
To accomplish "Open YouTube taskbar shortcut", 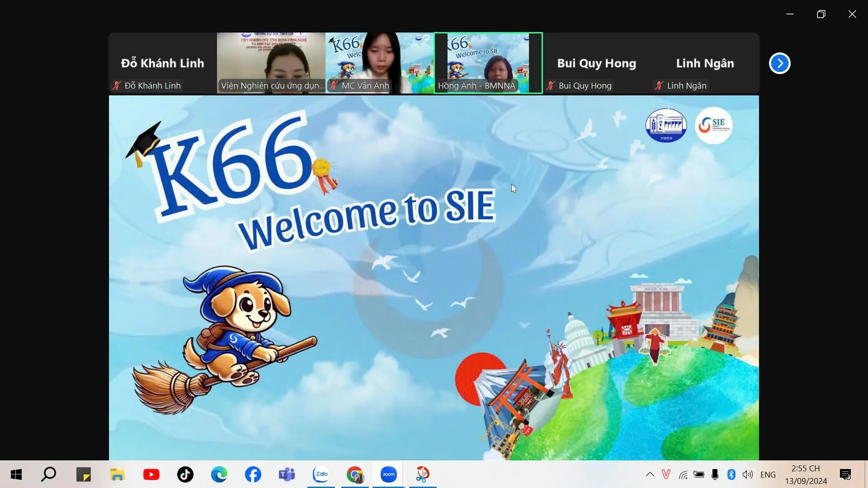I will [x=151, y=474].
